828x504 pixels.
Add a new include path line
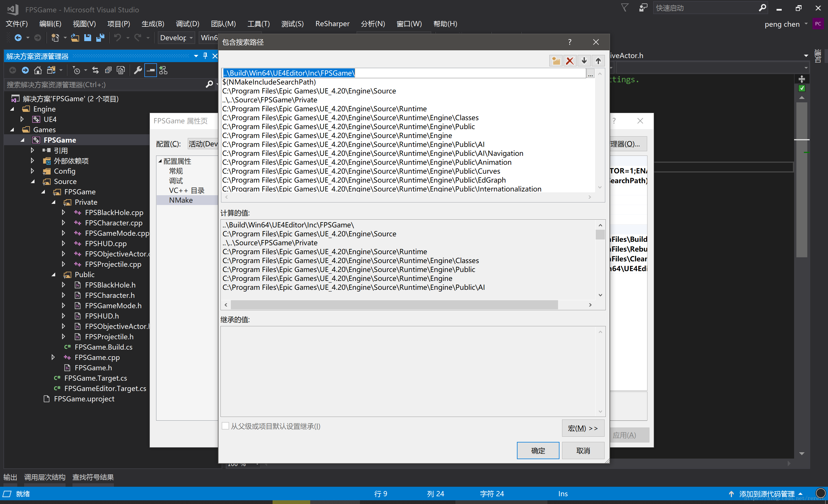[556, 61]
